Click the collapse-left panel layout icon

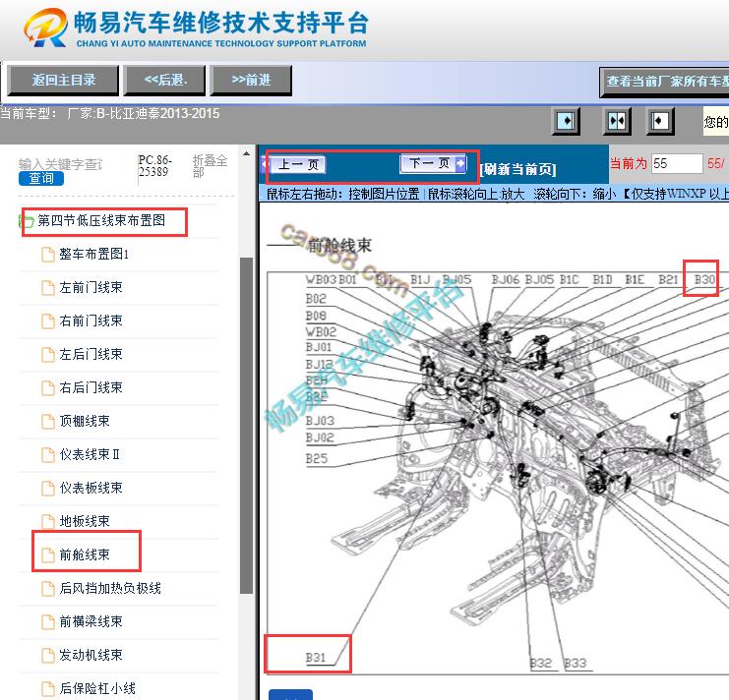pyautogui.click(x=566, y=121)
